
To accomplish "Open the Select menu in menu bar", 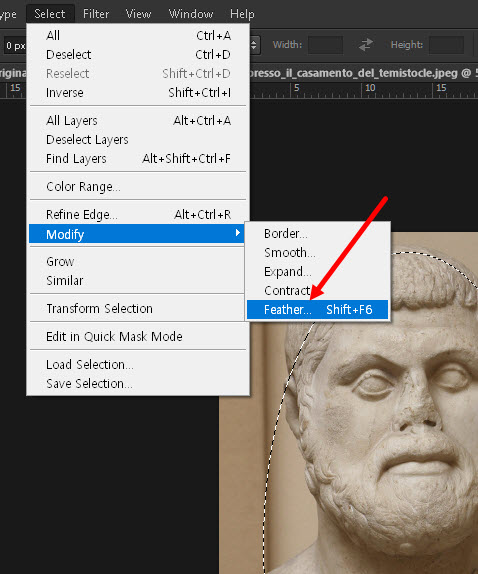I will pyautogui.click(x=50, y=14).
